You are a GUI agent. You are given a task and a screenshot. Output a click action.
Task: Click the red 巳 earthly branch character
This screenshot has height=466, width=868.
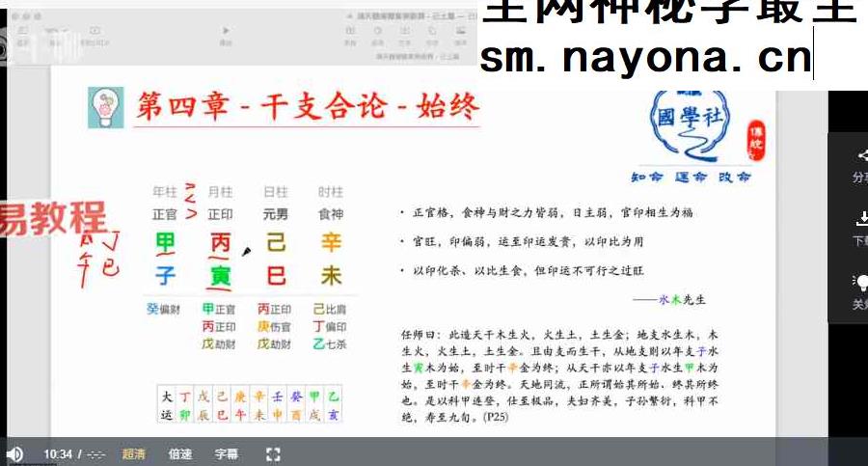point(276,275)
